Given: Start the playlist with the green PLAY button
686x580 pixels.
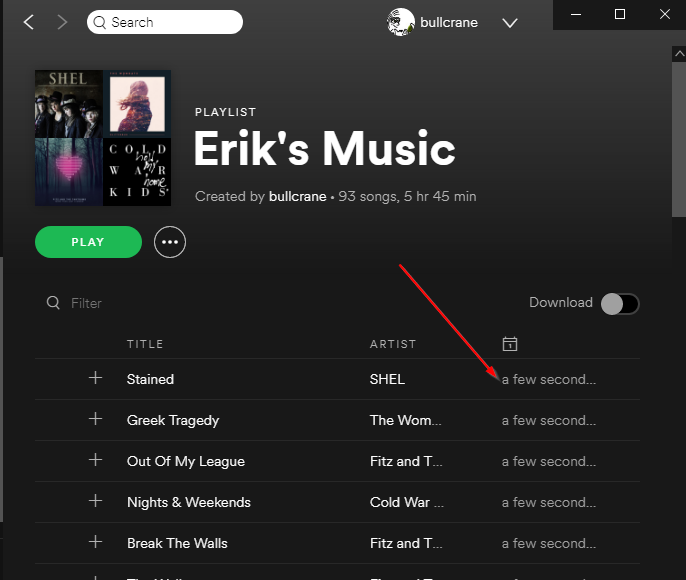Looking at the screenshot, I should coord(88,242).
